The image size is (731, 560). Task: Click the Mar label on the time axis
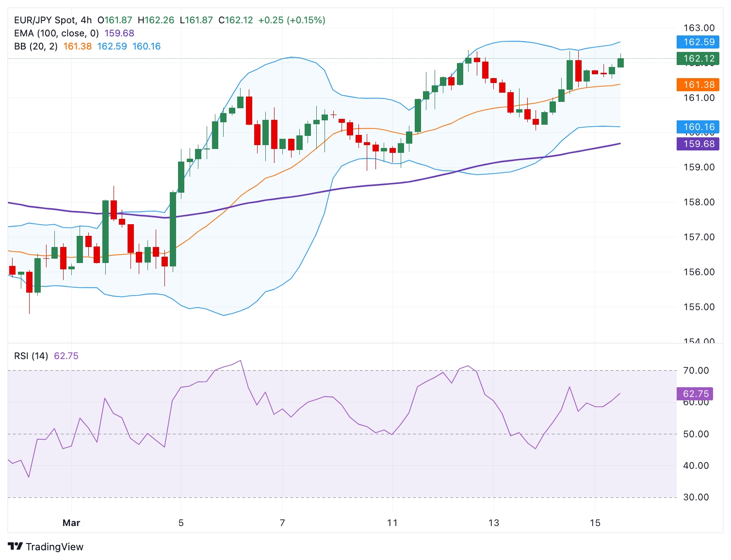point(71,523)
